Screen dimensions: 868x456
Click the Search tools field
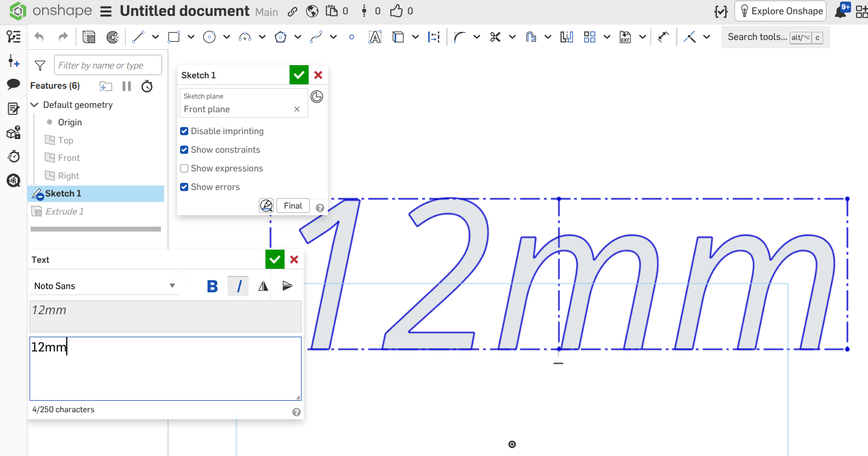(x=775, y=37)
